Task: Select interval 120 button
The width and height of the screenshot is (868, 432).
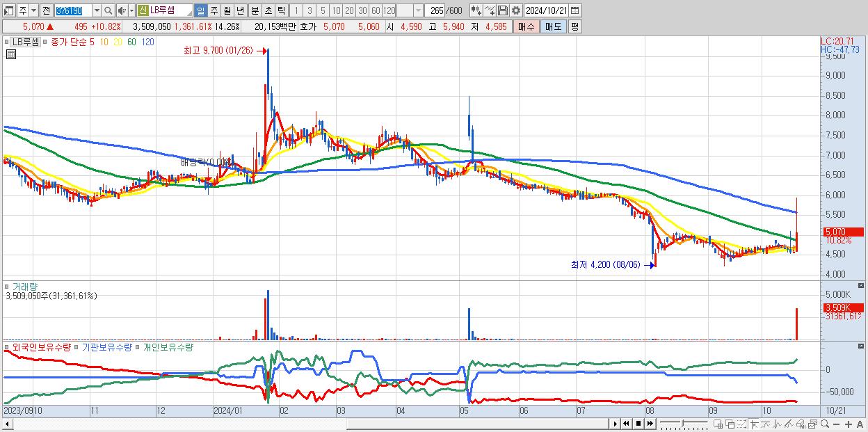Action: 389,10
